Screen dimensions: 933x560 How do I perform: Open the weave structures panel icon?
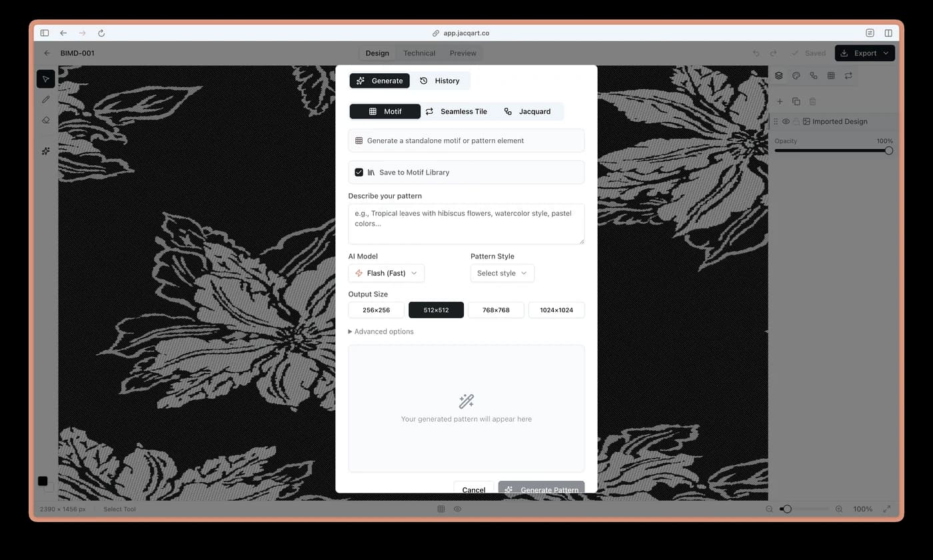pyautogui.click(x=813, y=76)
